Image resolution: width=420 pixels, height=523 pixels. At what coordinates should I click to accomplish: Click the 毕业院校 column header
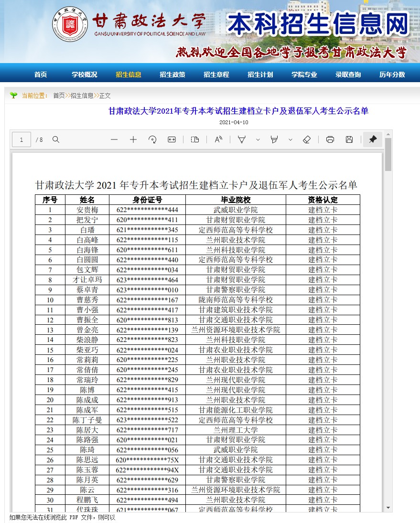(x=236, y=200)
